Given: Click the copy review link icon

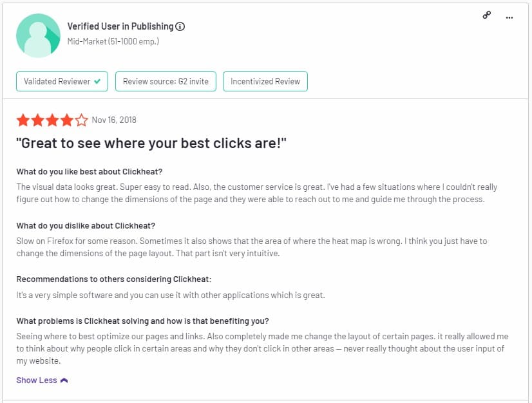Looking at the screenshot, I should coord(486,15).
